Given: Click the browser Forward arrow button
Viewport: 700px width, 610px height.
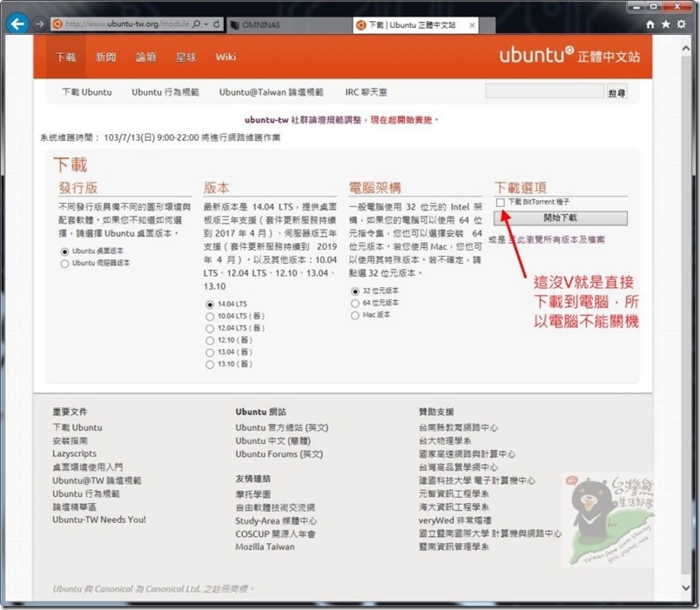Looking at the screenshot, I should tap(40, 24).
